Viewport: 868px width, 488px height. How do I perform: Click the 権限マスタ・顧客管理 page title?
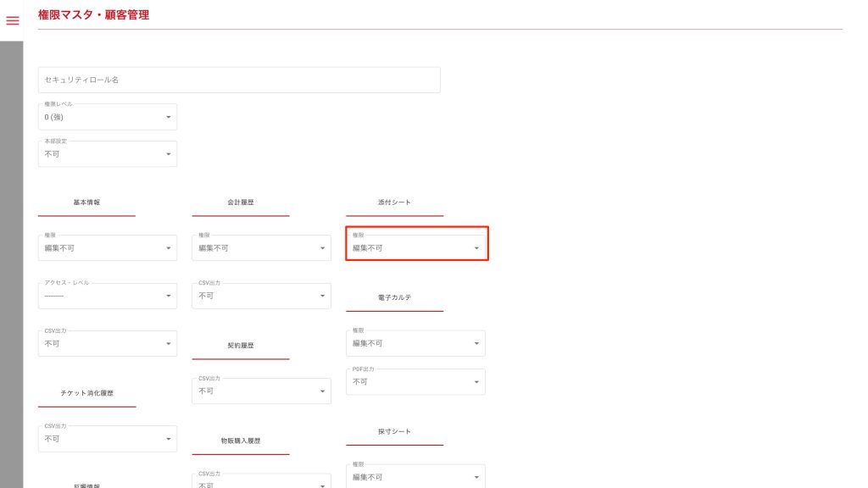click(x=93, y=14)
